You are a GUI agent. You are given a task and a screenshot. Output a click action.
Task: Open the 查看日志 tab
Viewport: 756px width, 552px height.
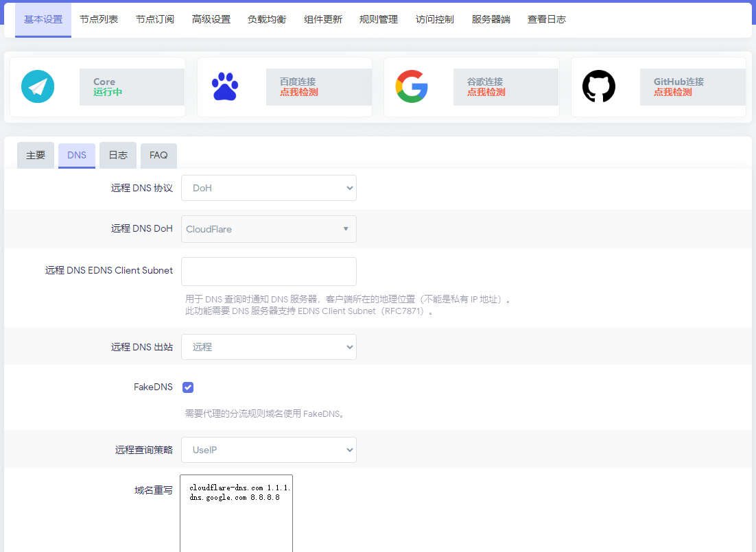[x=547, y=20]
